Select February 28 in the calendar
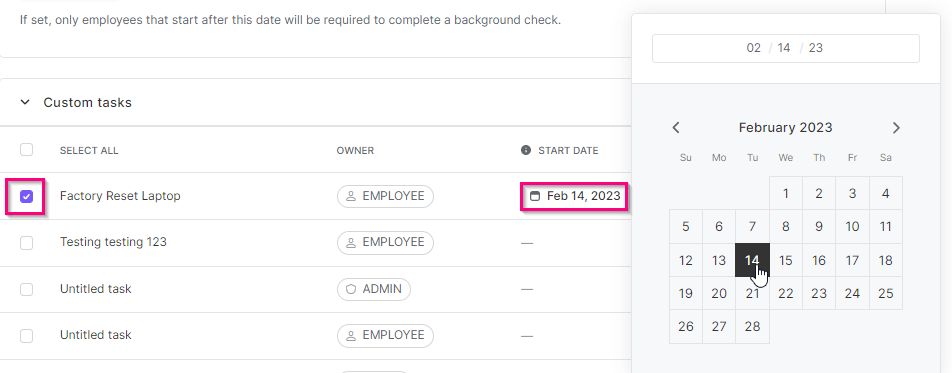The height and width of the screenshot is (373, 952). (752, 327)
